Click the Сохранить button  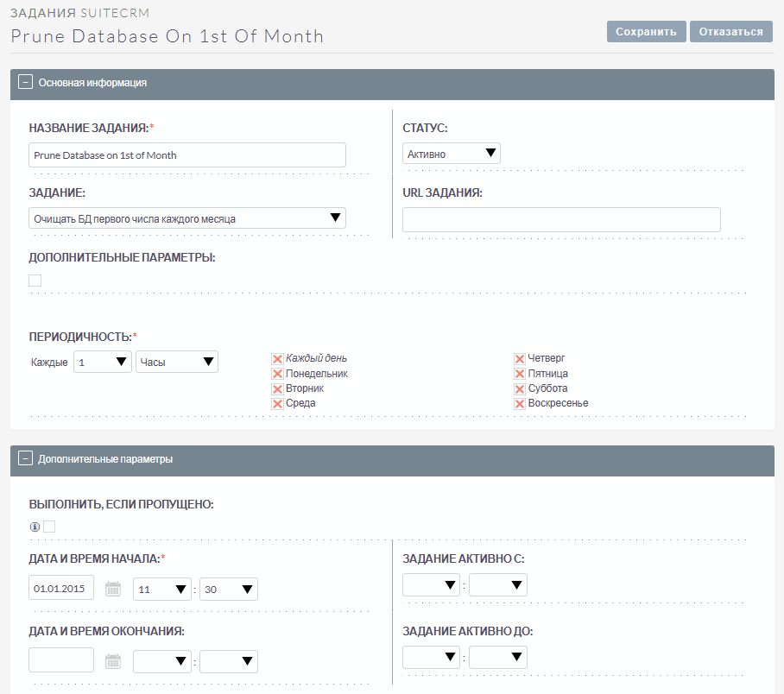(x=646, y=32)
